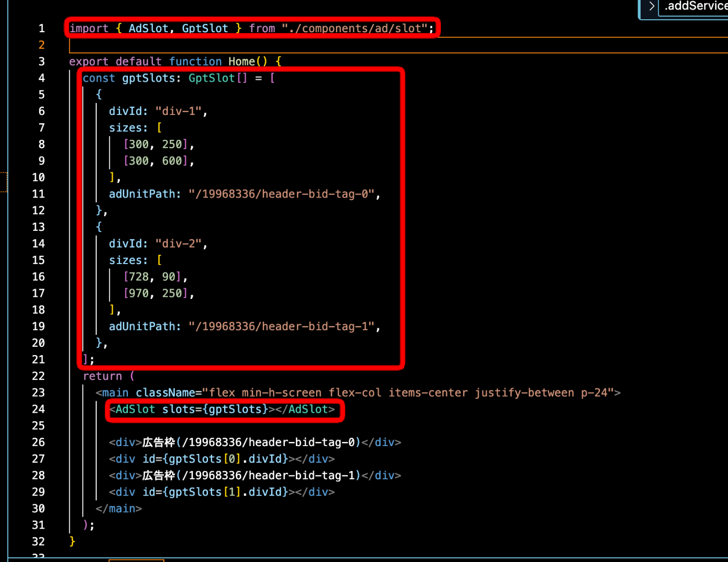Click line number 11 in gutter
The height and width of the screenshot is (562, 728).
point(38,194)
